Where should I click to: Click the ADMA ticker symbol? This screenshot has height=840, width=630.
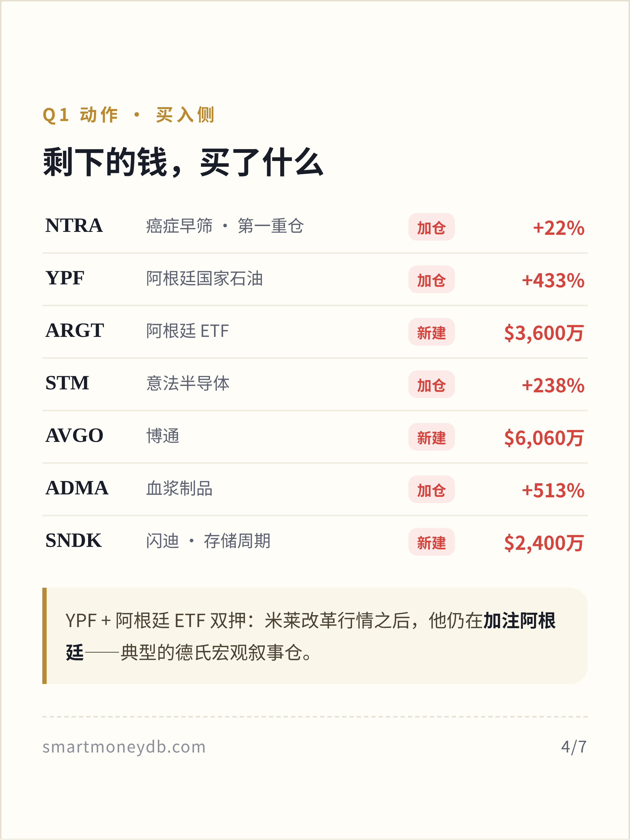tap(77, 488)
